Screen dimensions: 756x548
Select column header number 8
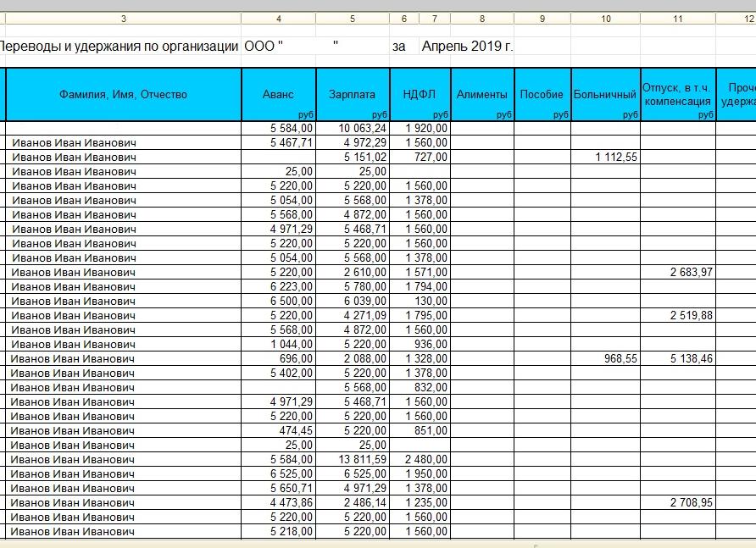pos(482,19)
